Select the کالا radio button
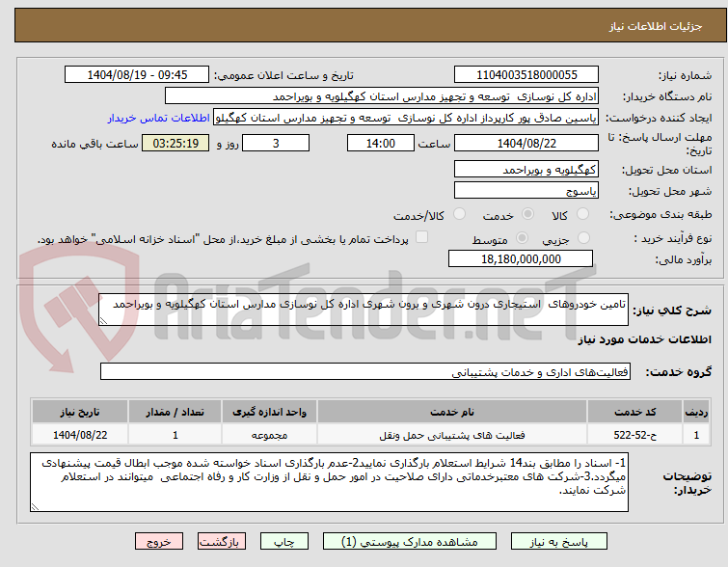This screenshot has height=567, width=728. pyautogui.click(x=582, y=214)
